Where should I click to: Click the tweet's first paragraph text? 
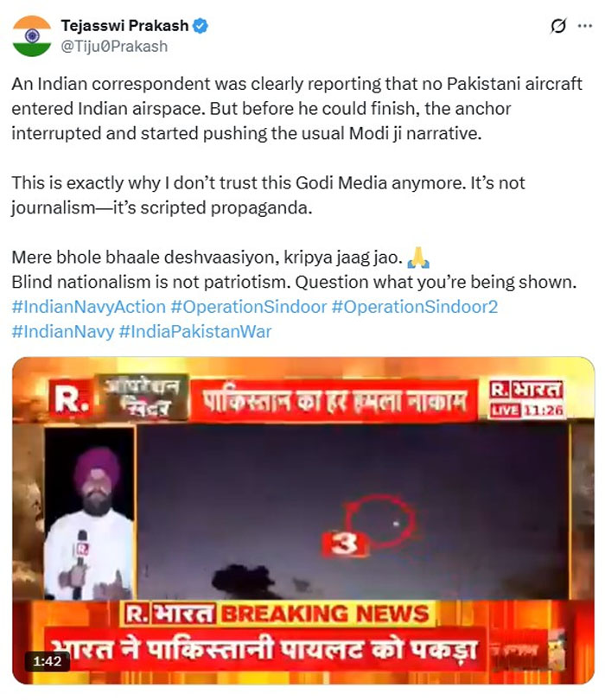coord(297,109)
